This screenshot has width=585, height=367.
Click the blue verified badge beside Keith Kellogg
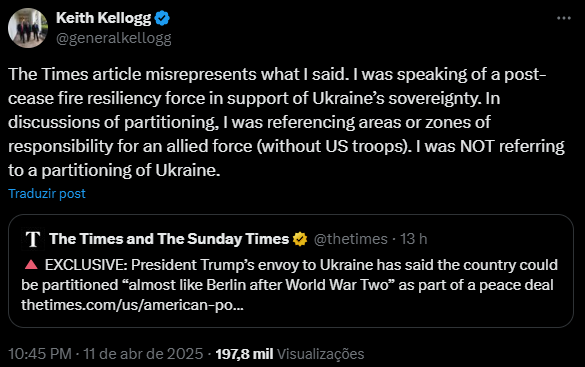pos(162,18)
